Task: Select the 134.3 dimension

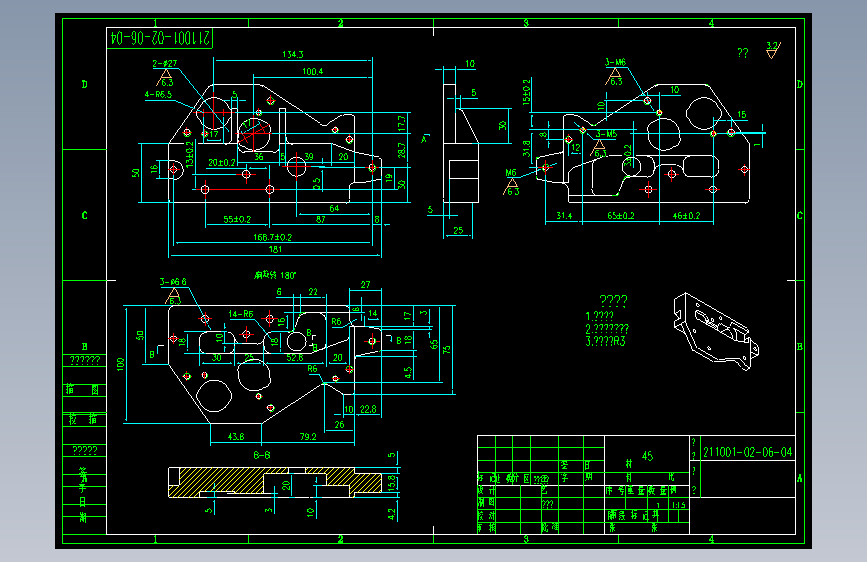Action: (293, 54)
